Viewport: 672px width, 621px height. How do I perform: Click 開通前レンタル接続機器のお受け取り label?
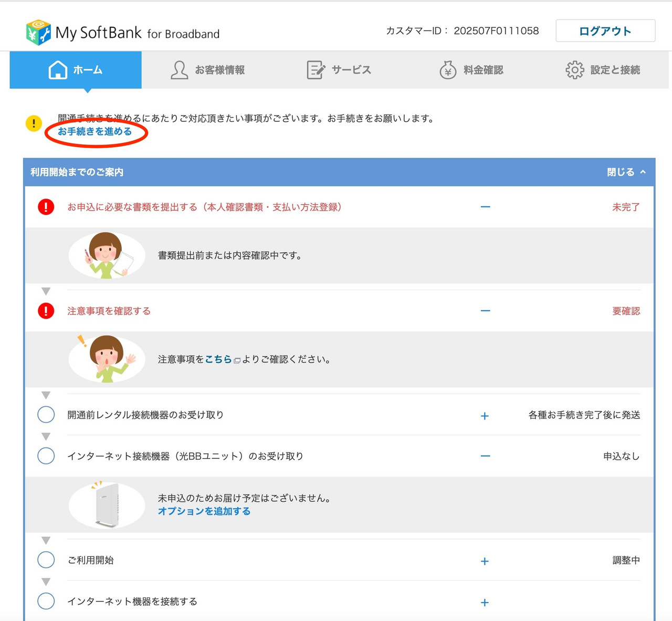click(145, 415)
